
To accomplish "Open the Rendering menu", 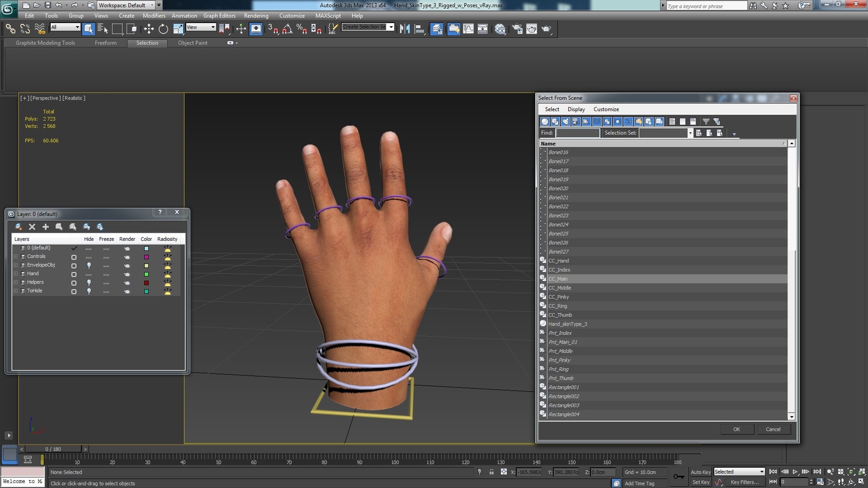I will [256, 16].
